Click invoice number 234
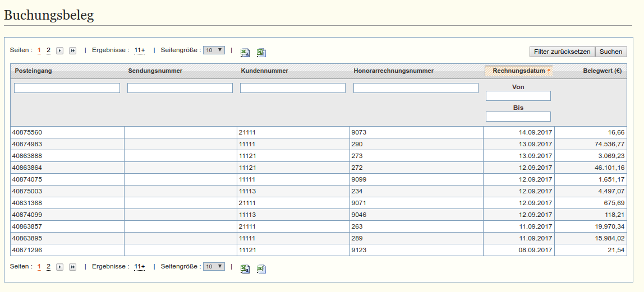644x292 pixels. point(357,191)
